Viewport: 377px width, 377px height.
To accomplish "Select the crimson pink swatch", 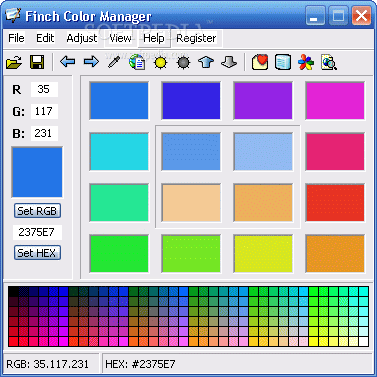I will [335, 152].
